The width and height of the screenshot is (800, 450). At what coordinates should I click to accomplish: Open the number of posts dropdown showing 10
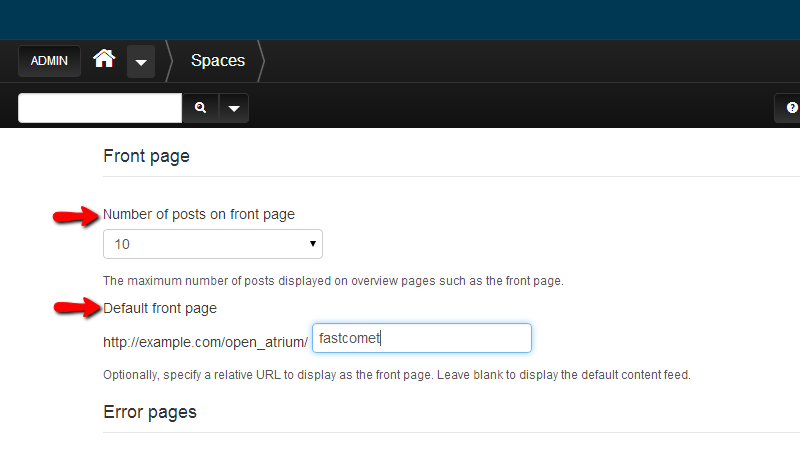(x=212, y=243)
